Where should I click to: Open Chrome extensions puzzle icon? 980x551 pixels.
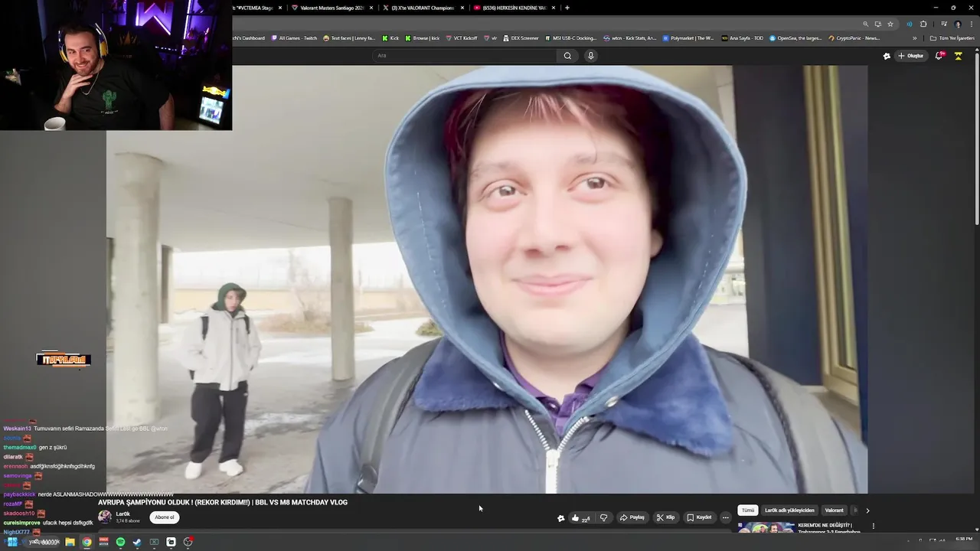tap(923, 24)
